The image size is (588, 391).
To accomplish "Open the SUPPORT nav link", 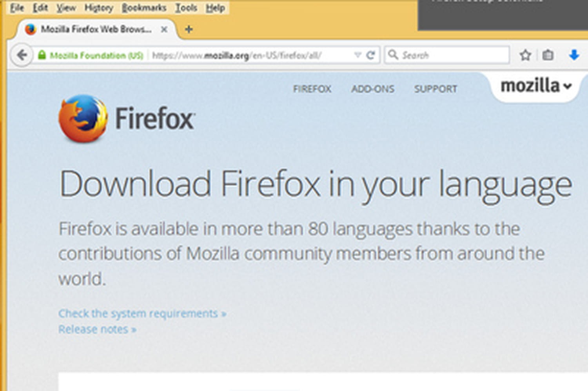I will pyautogui.click(x=436, y=89).
